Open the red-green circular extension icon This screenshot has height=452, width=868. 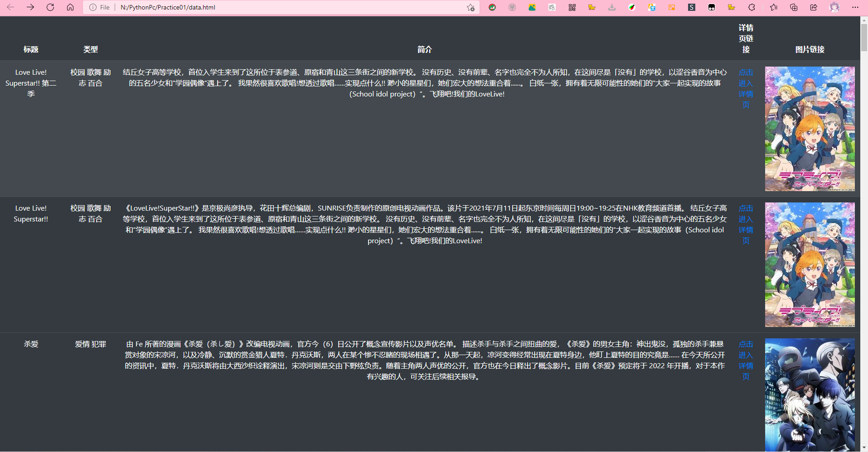point(492,7)
